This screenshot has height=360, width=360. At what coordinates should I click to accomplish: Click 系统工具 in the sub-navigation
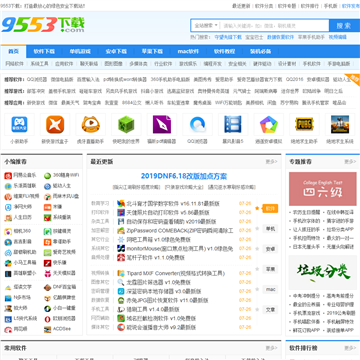(39, 63)
